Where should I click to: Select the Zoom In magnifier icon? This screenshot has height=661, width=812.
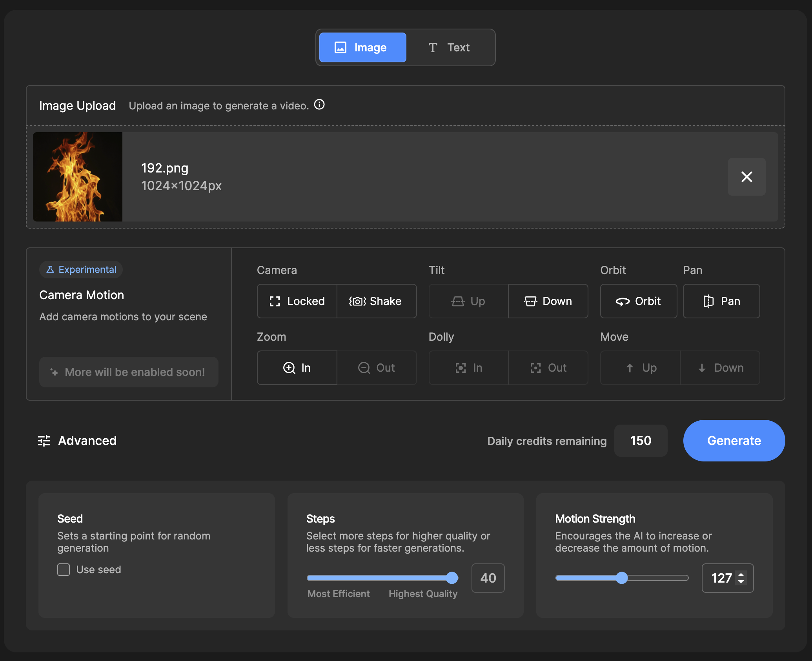pos(289,368)
